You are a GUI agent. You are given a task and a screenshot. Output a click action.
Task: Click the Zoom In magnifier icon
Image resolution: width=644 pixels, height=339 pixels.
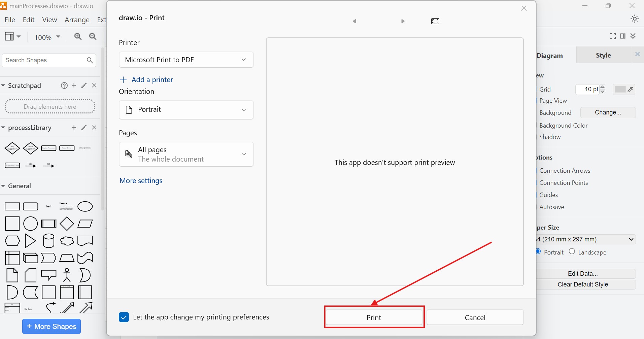(78, 37)
